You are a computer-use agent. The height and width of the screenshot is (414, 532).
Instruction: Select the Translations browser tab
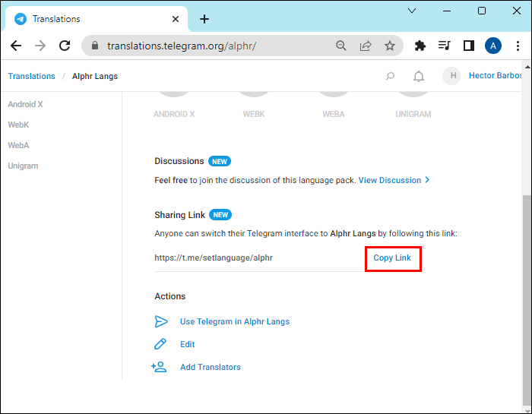(97, 19)
